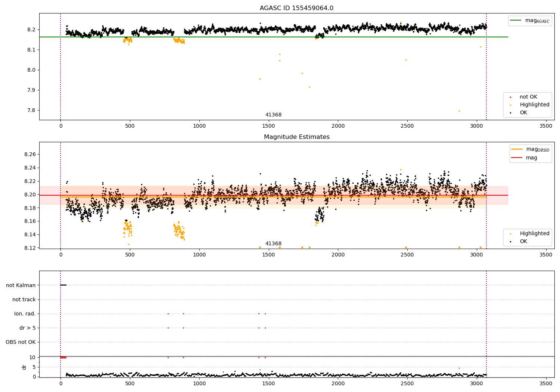This screenshot has height=392, width=560.
Task: Click the 'OBS not OK' axis label
Action: coord(21,342)
